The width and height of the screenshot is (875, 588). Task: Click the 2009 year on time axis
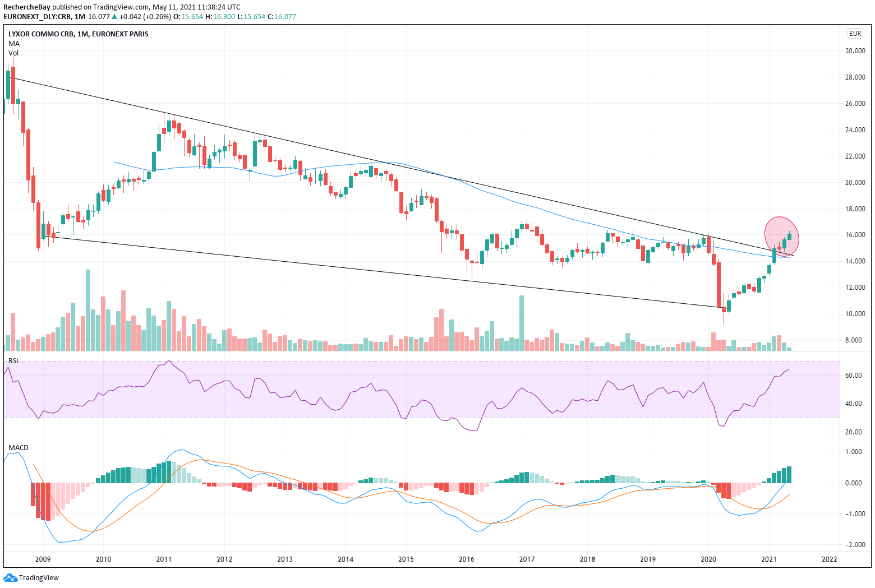43,559
